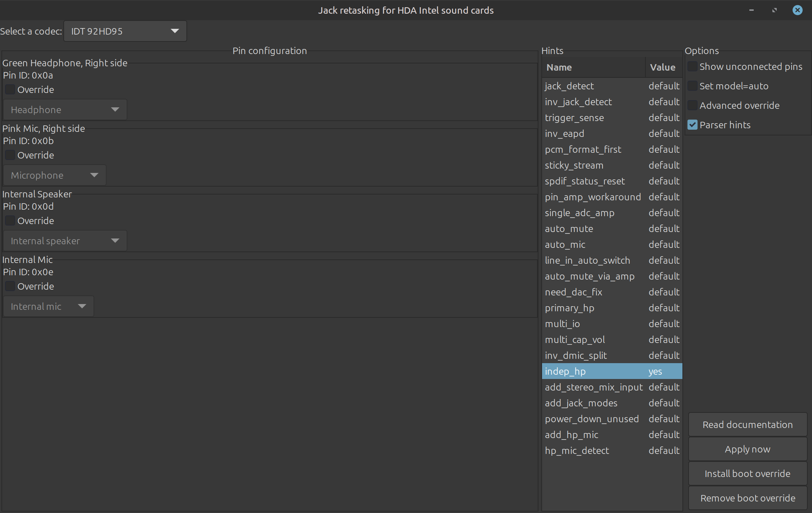Check the Set model=auto box
Image resolution: width=812 pixels, height=513 pixels.
coord(693,86)
